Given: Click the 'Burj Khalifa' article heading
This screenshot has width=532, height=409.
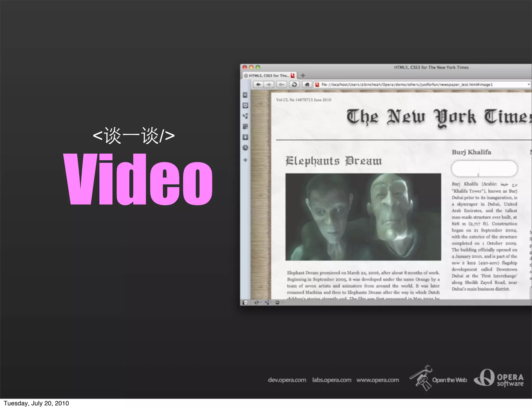Looking at the screenshot, I should [x=471, y=152].
